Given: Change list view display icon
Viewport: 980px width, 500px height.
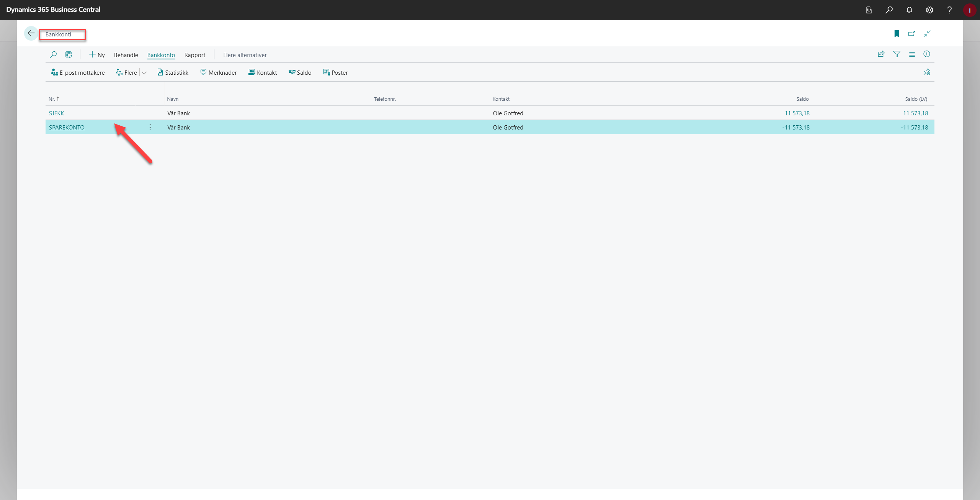Looking at the screenshot, I should pos(912,54).
